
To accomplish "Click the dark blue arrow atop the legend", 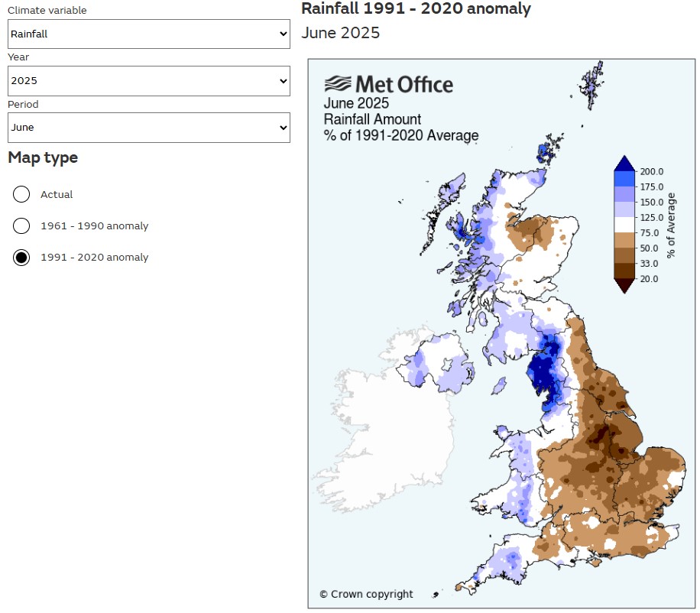I will pos(624,163).
